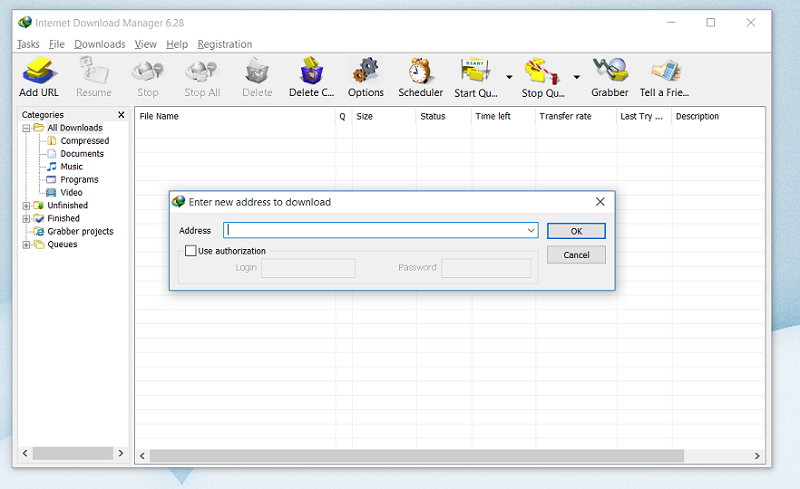Image resolution: width=800 pixels, height=489 pixels.
Task: Select the Video category
Action: 71,192
